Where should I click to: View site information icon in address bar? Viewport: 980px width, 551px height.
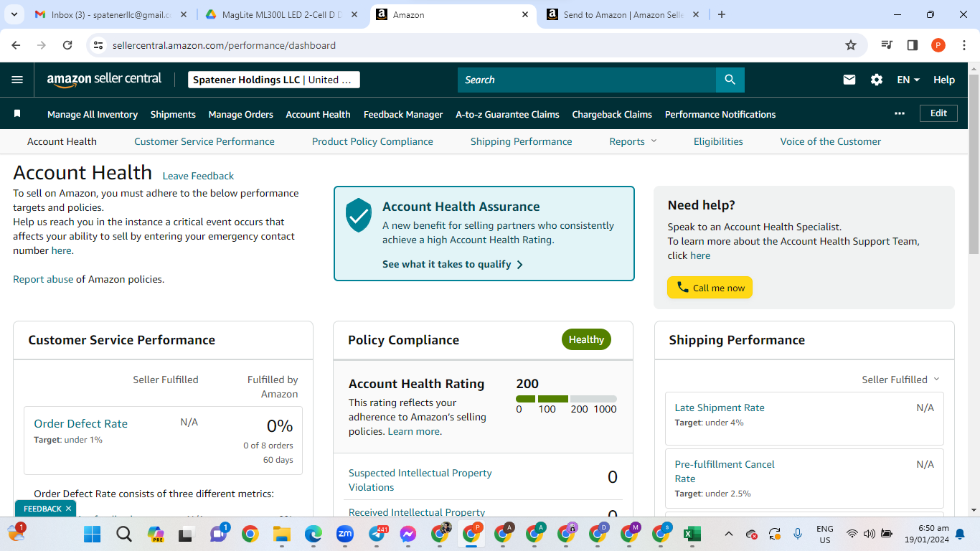pyautogui.click(x=98, y=45)
